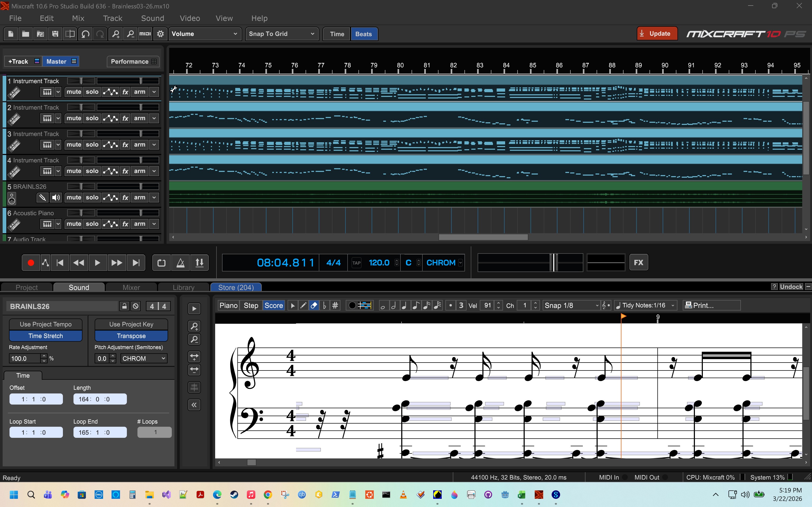Screen dimensions: 812x507
Task: Open the preferences gear icon
Action: (160, 34)
